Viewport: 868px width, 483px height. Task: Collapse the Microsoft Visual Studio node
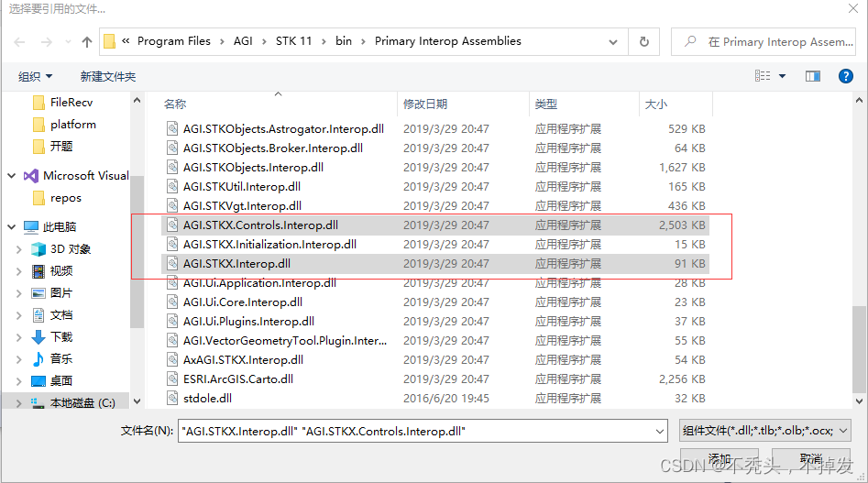click(12, 176)
